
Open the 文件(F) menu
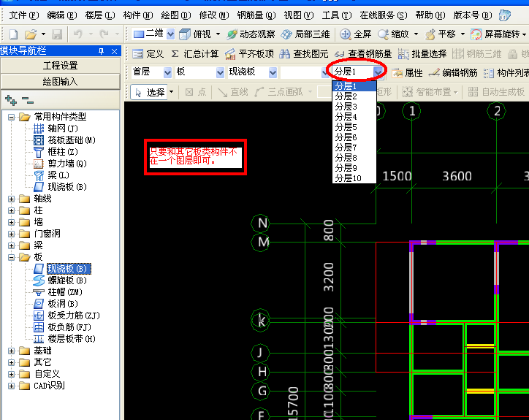tap(23, 15)
